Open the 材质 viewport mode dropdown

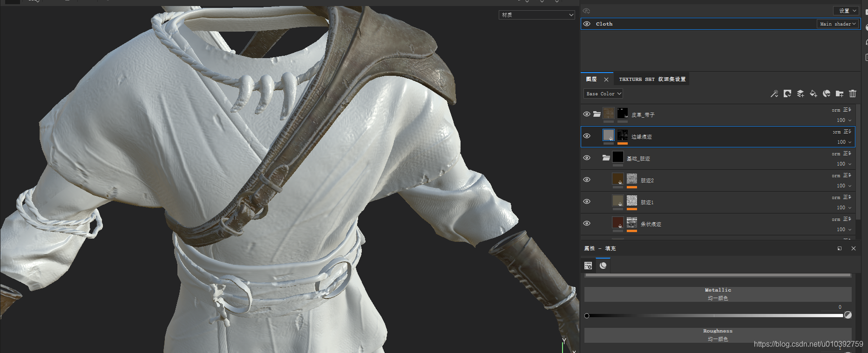click(537, 15)
